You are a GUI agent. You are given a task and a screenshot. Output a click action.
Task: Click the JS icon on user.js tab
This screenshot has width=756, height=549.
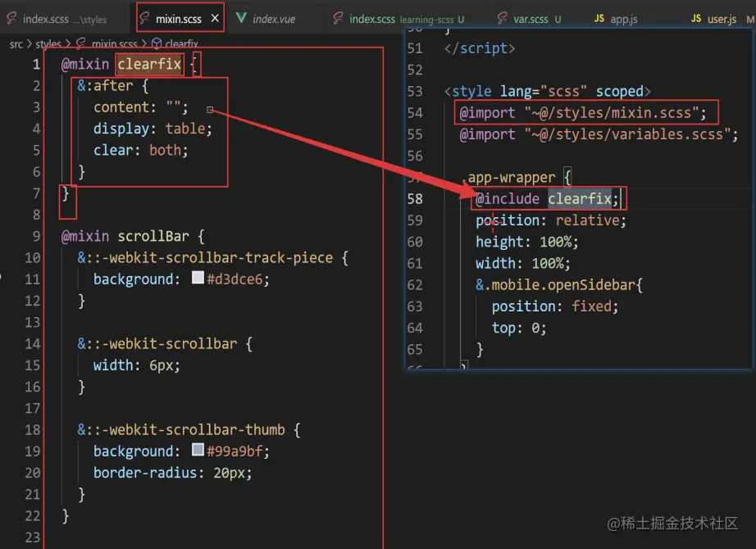(x=695, y=18)
